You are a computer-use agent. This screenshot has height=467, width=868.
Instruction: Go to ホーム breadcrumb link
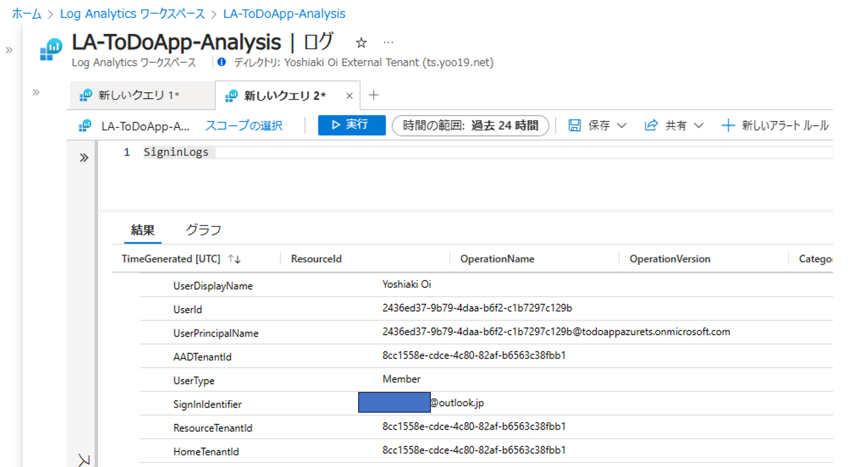(x=26, y=14)
